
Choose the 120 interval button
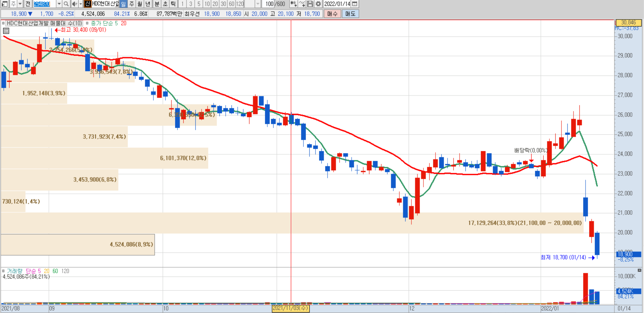click(240, 4)
